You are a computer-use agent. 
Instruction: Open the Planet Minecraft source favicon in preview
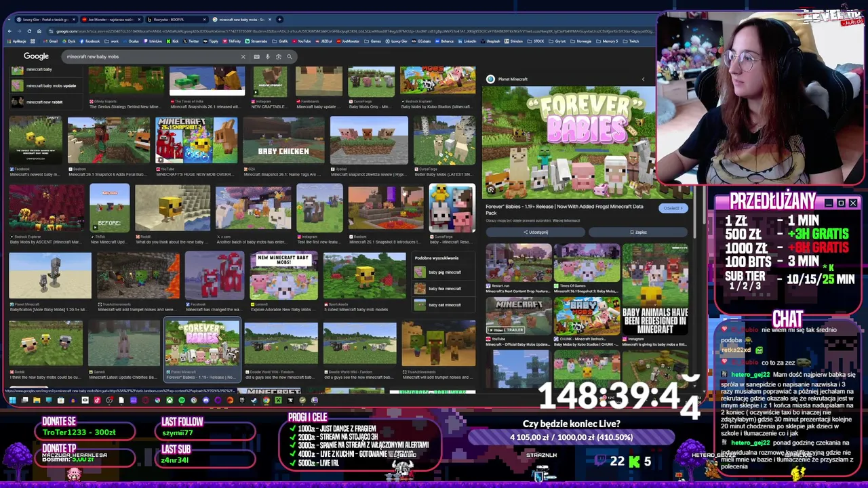point(490,79)
